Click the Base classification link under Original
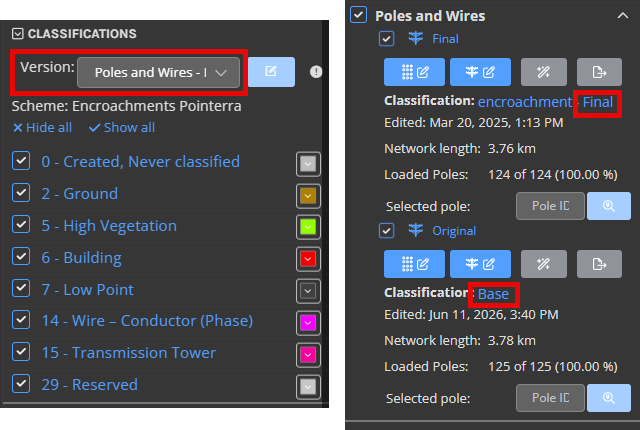The height and width of the screenshot is (430, 640). click(493, 294)
